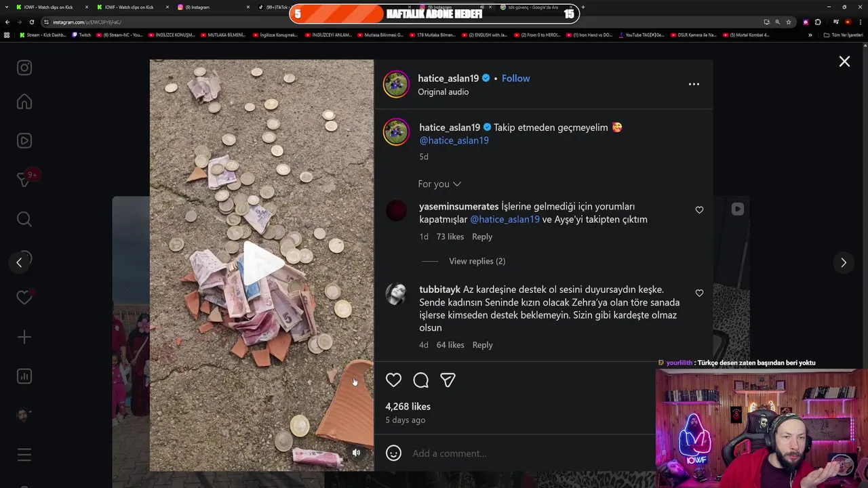Open the post's three-dot options menu
868x488 pixels.
click(694, 84)
